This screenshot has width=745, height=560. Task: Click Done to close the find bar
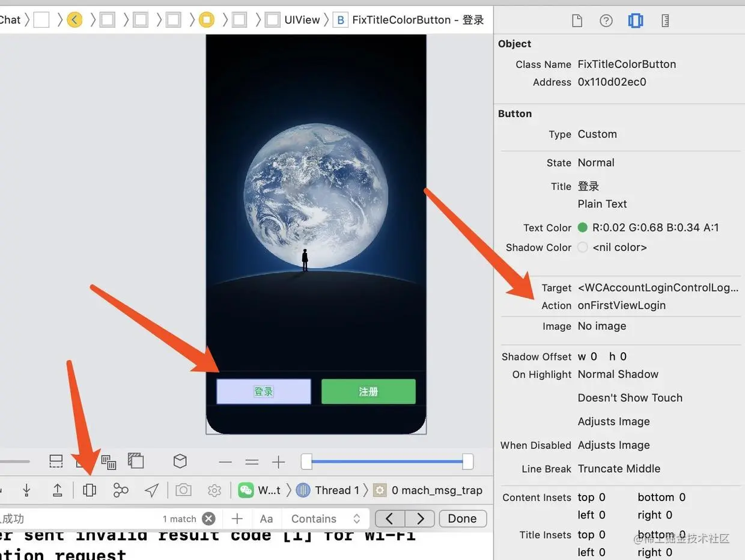462,519
